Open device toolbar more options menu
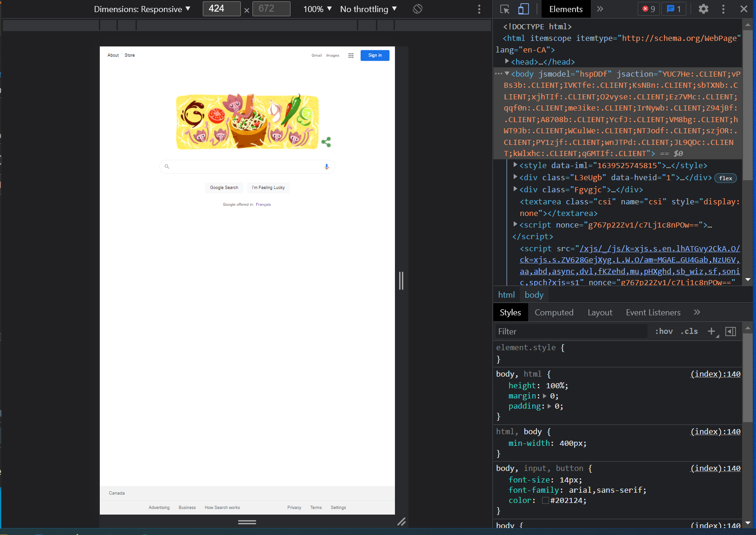The height and width of the screenshot is (535, 756). click(x=479, y=9)
